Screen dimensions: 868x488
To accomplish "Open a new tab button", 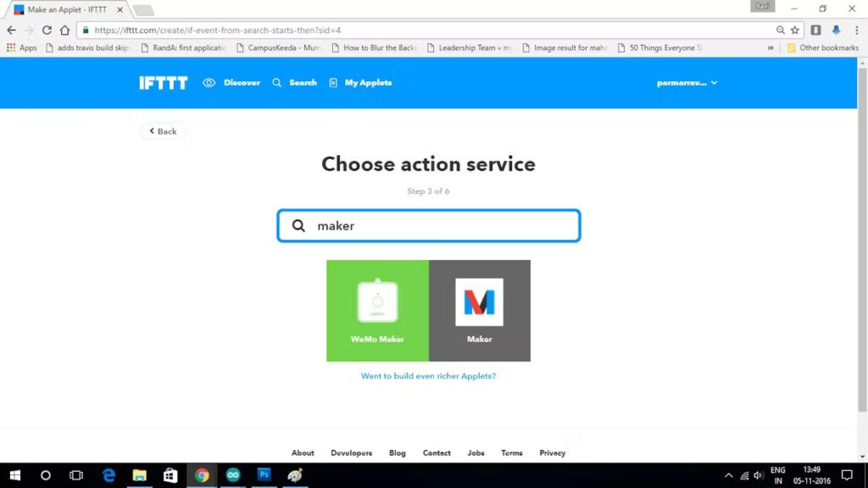I will (x=143, y=10).
